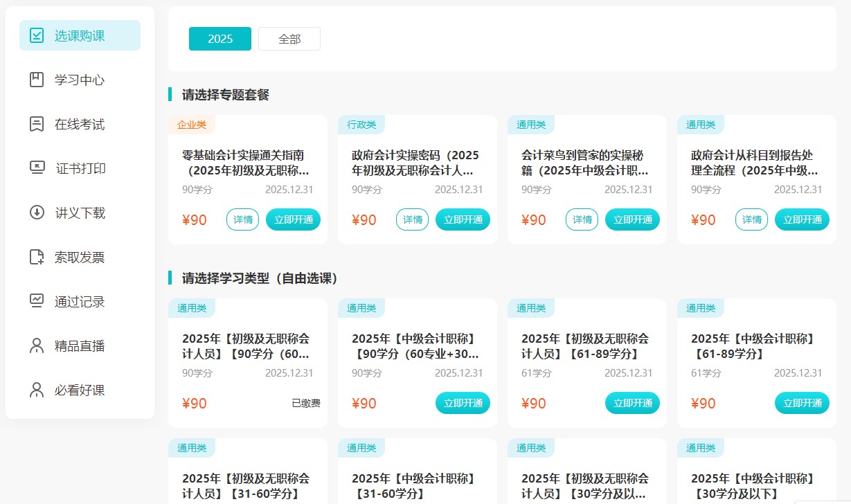The width and height of the screenshot is (851, 504).
Task: Open 证书打印 in the left menu
Action: coord(78,168)
